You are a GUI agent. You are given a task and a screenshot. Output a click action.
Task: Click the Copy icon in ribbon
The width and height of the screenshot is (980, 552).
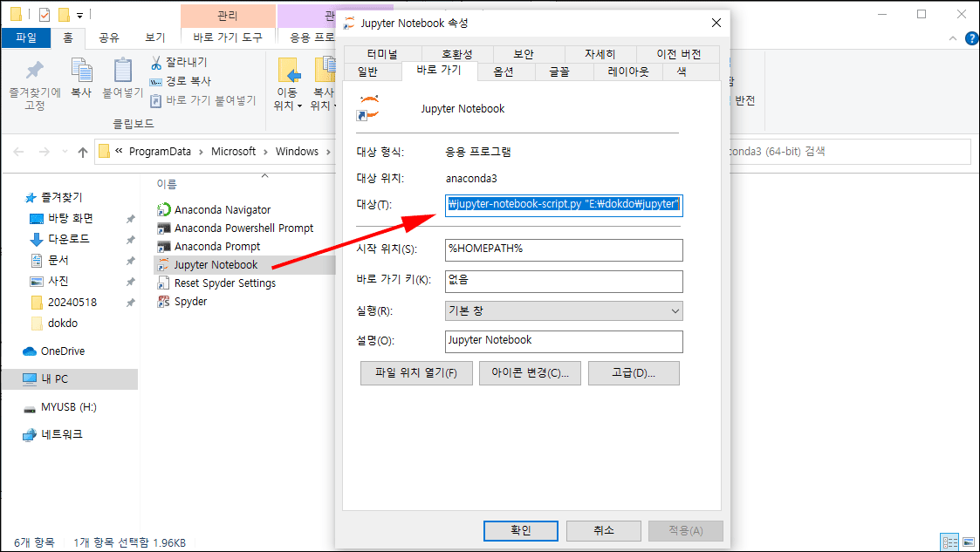[81, 70]
